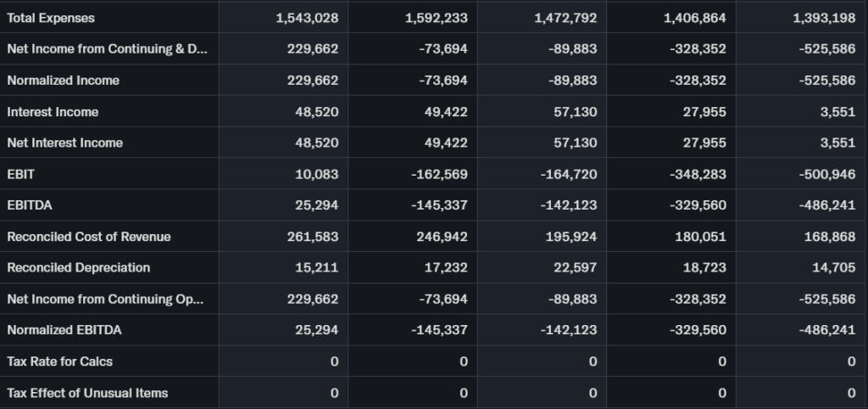
Task: Click the Normalized Income row label
Action: pyautogui.click(x=63, y=81)
